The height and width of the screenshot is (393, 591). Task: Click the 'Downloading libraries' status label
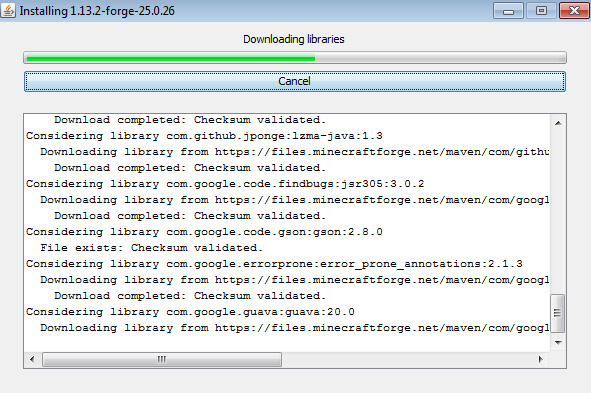tap(294, 39)
